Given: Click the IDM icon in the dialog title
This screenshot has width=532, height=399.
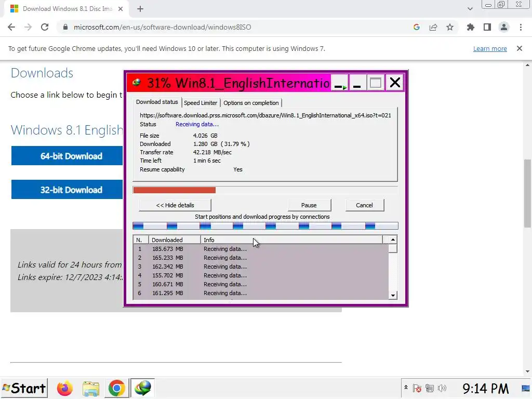Looking at the screenshot, I should [137, 83].
